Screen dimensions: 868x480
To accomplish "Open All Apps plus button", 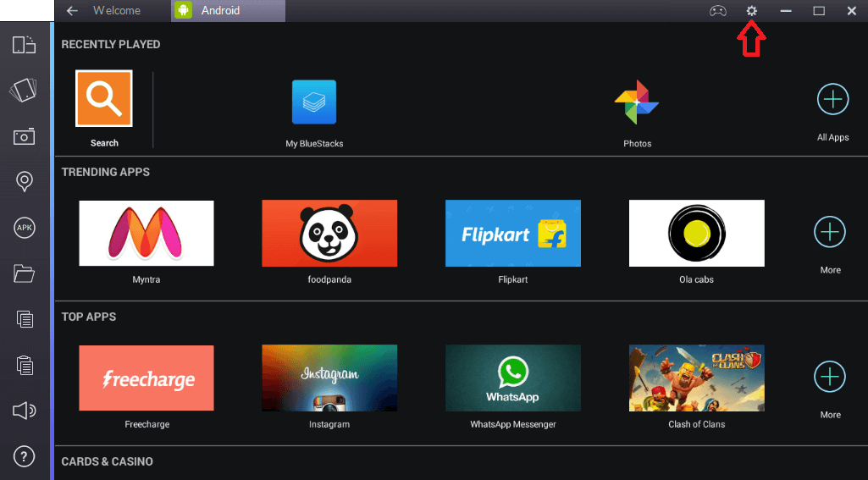I will click(832, 99).
